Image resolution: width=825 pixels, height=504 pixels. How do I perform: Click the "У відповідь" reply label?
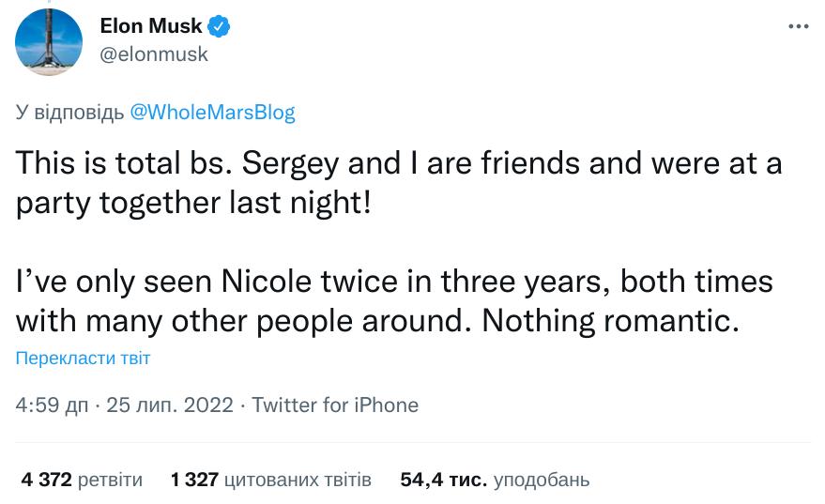click(x=70, y=113)
